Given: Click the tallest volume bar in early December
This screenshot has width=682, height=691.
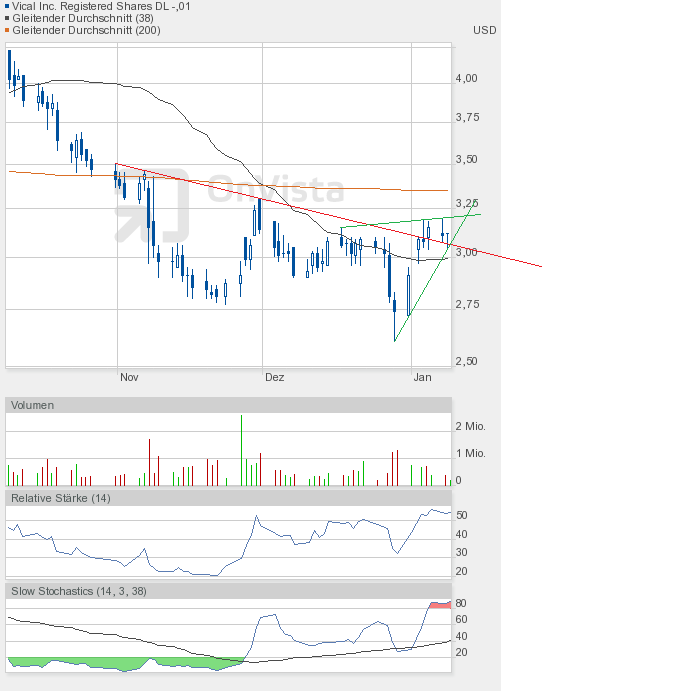Looking at the screenshot, I should 241,450.
